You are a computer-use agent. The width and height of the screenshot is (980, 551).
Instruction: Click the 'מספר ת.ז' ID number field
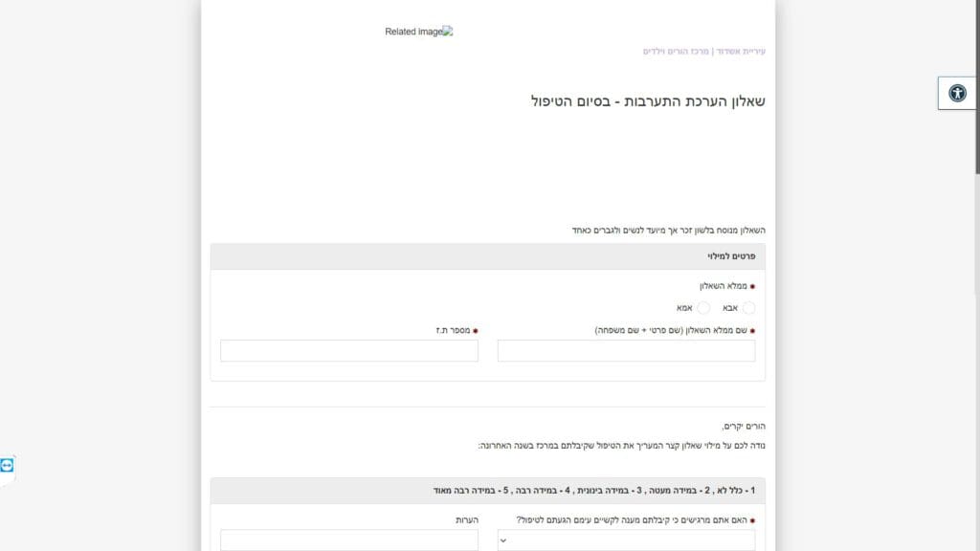click(x=348, y=351)
